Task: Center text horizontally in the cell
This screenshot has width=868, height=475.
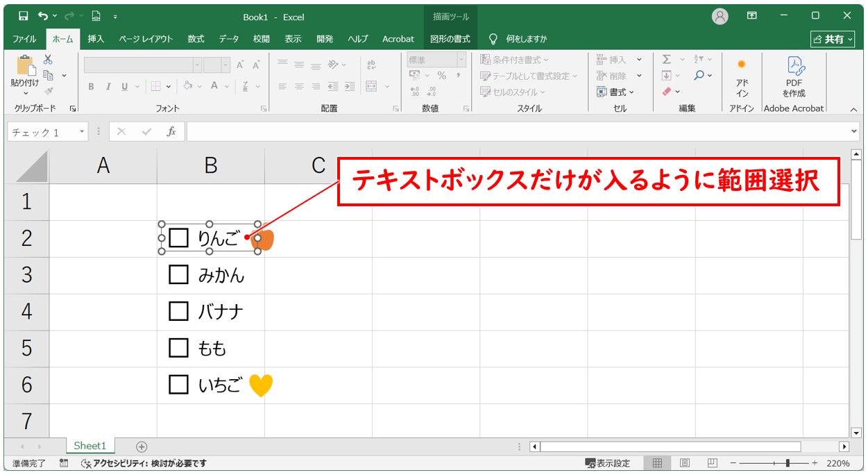Action: click(x=299, y=87)
